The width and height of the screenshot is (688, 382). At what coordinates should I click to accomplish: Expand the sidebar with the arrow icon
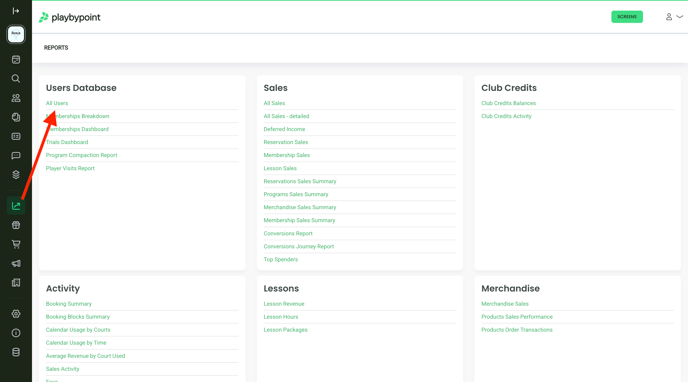point(16,11)
